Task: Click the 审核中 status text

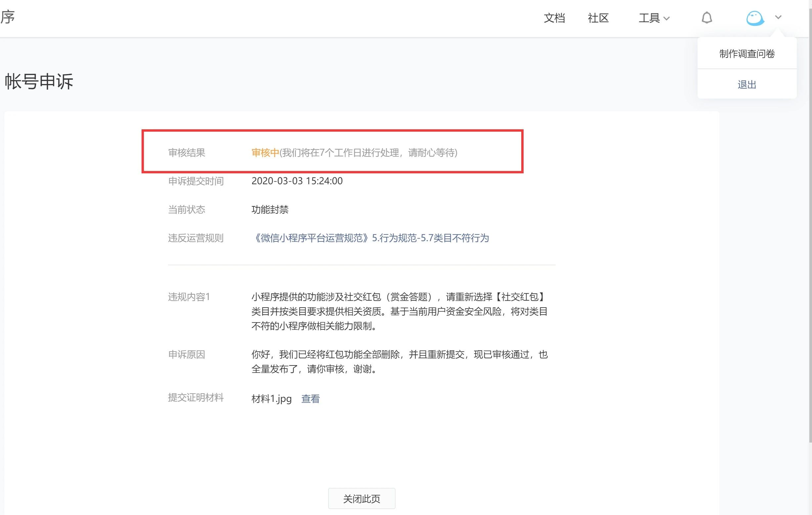Action: coord(265,153)
